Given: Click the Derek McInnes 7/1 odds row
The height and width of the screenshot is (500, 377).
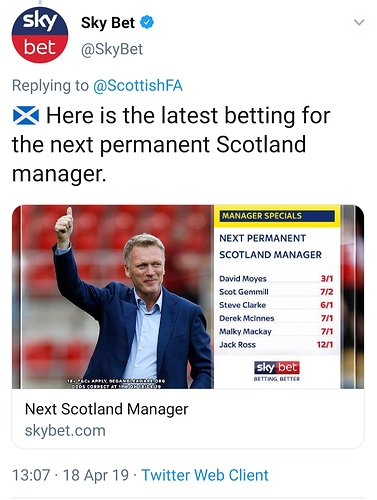Looking at the screenshot, I should 276,318.
